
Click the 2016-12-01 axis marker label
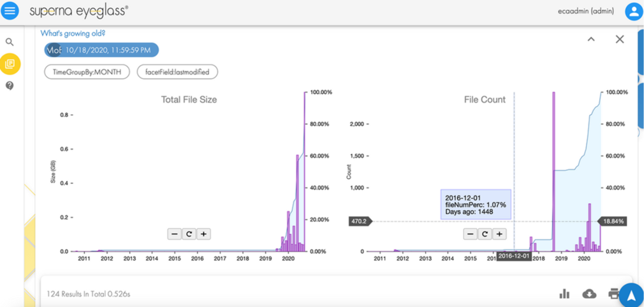514,256
